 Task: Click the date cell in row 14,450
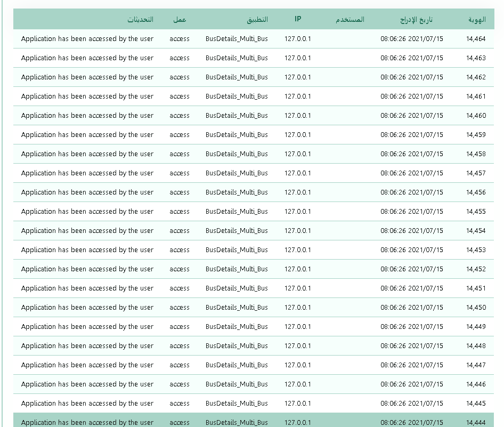coord(412,308)
